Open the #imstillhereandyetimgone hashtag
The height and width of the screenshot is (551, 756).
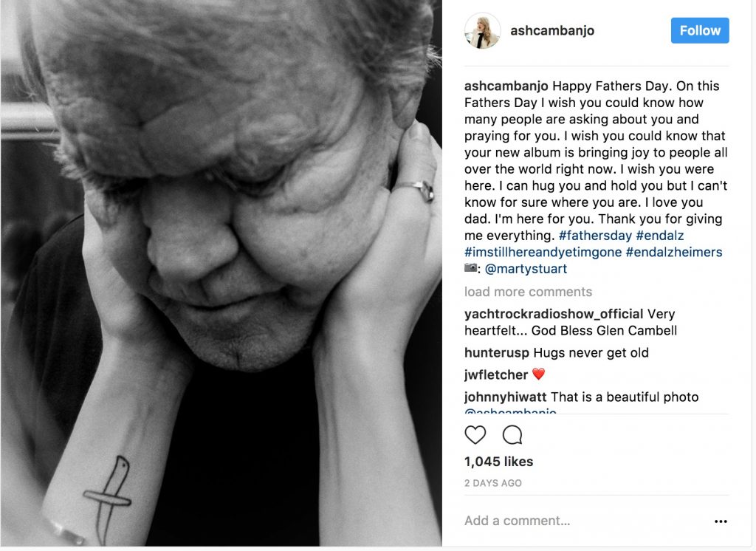(x=543, y=252)
